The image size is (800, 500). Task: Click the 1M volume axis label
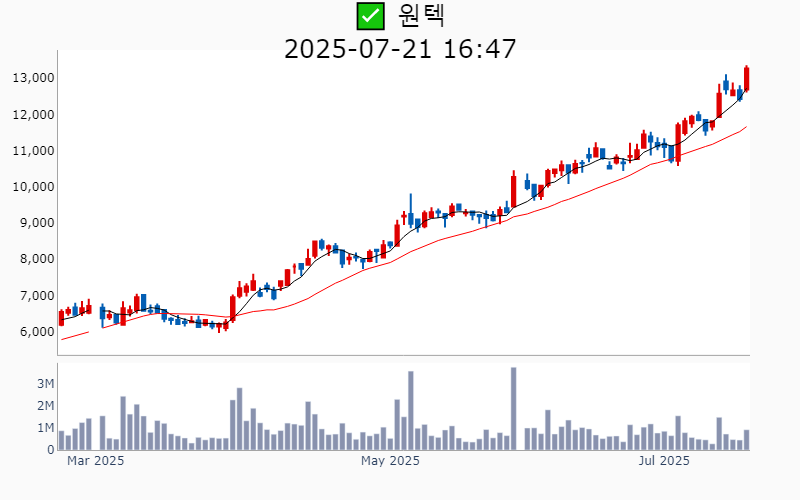45,428
